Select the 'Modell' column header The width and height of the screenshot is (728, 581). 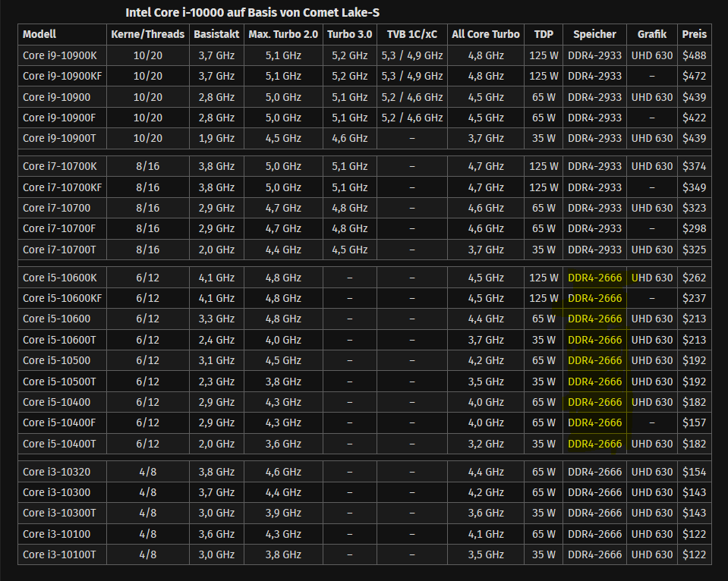coord(39,34)
